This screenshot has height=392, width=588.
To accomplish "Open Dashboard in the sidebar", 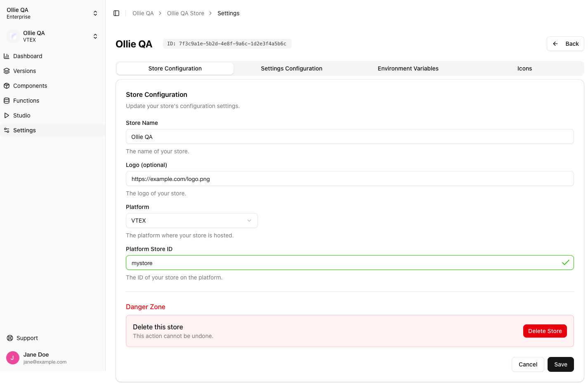I will [53, 56].
